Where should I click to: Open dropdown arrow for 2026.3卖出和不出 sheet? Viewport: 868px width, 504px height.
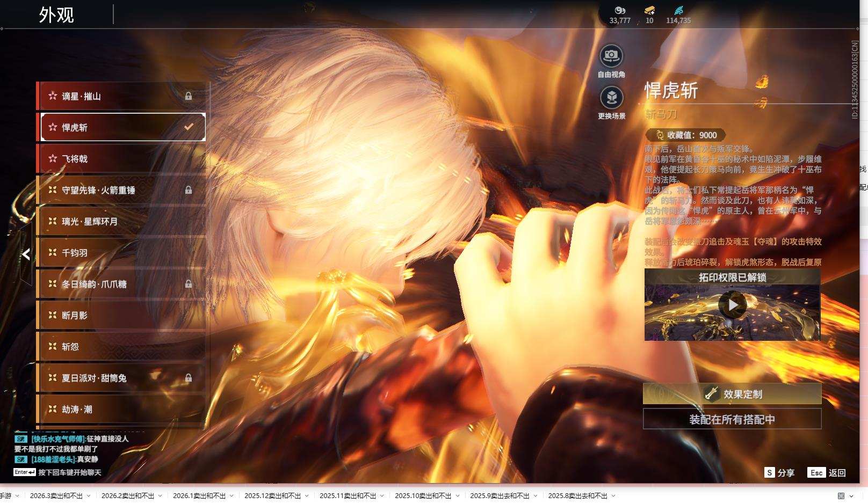tap(89, 496)
